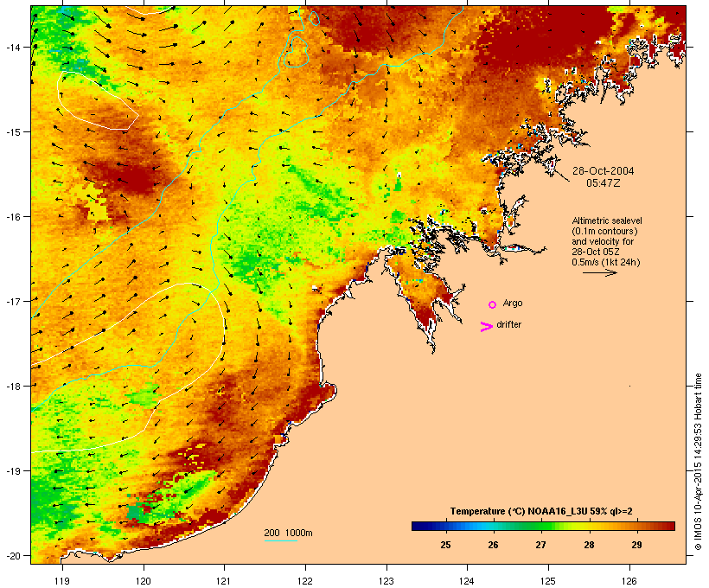Click the vertical IMOS copyright timestamp
The height and width of the screenshot is (588, 709).
(698, 462)
